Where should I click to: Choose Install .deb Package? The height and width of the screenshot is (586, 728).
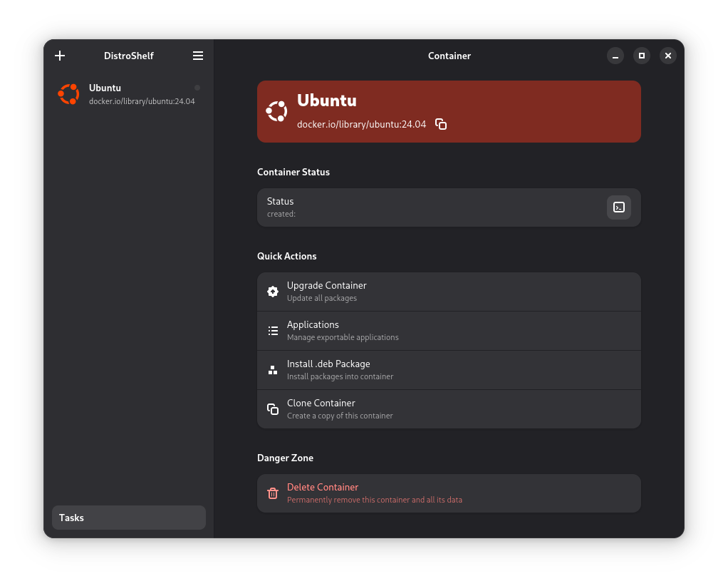click(449, 370)
